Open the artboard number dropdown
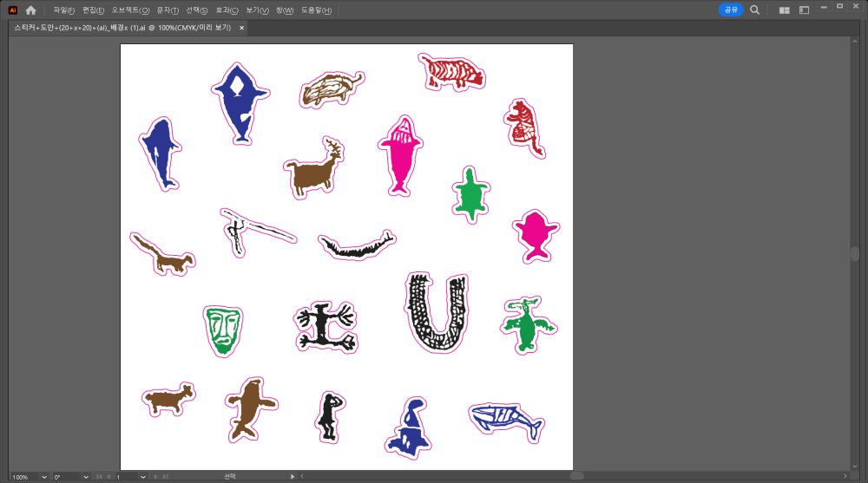 point(143,477)
